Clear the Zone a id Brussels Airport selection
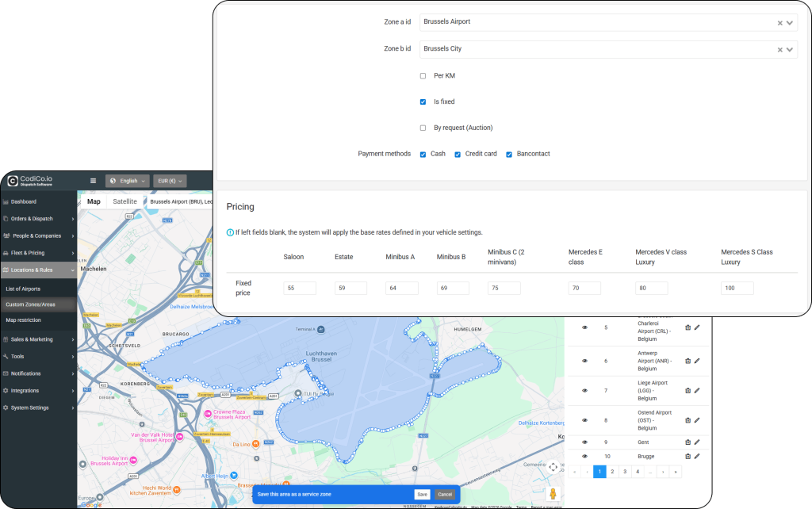This screenshot has height=509, width=812. point(780,23)
